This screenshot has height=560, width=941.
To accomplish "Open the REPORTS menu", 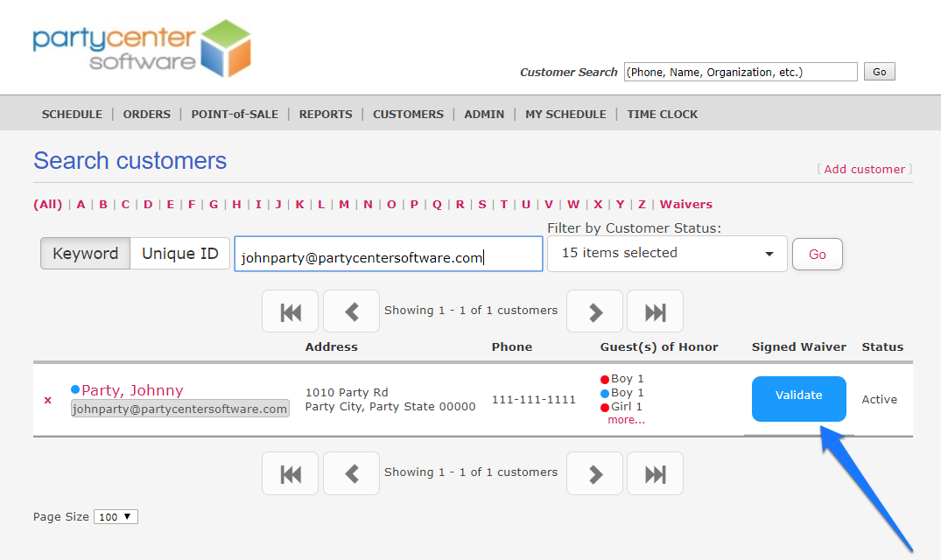I will pos(326,114).
